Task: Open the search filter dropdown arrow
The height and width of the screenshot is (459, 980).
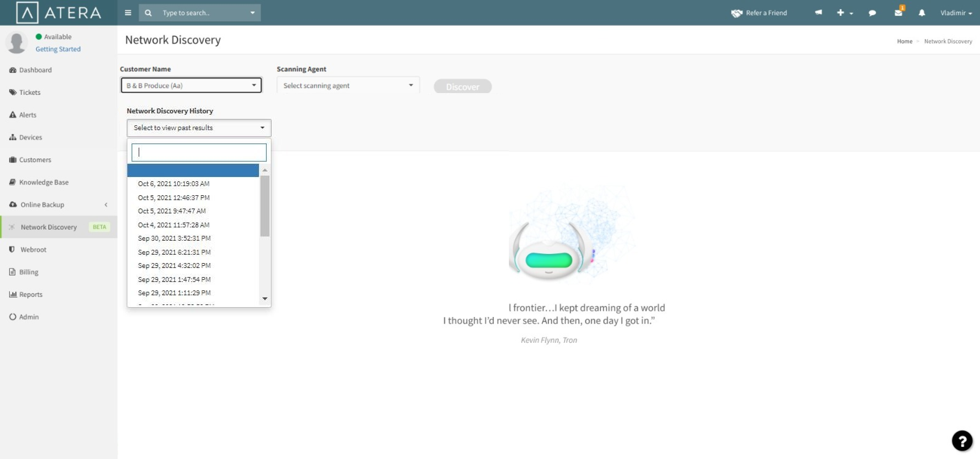Action: [x=252, y=13]
